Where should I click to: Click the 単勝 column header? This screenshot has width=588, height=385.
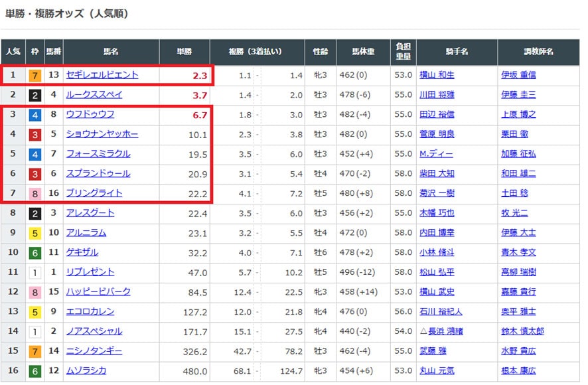point(184,52)
